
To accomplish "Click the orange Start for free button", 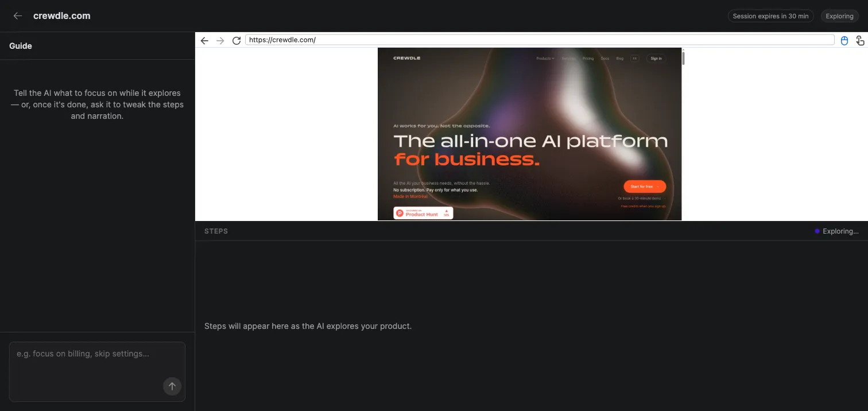I will [645, 187].
